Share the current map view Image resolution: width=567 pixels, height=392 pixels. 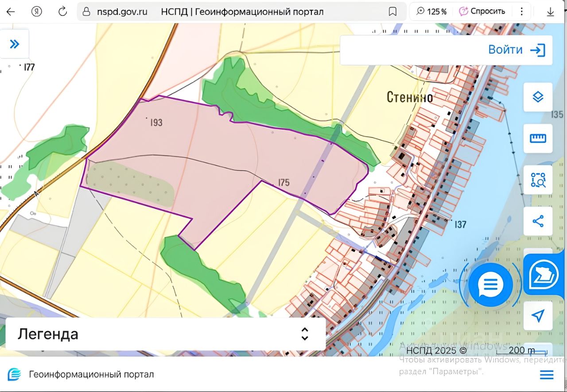click(538, 221)
